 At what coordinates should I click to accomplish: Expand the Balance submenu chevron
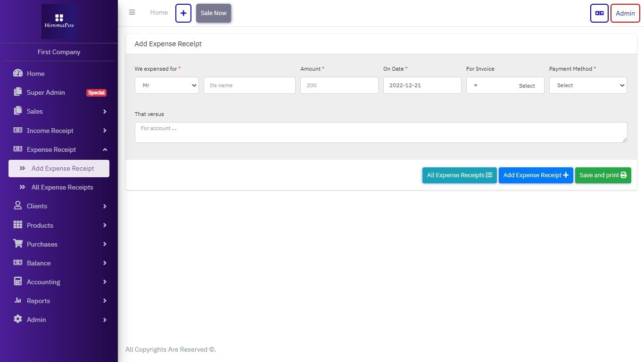tap(105, 263)
